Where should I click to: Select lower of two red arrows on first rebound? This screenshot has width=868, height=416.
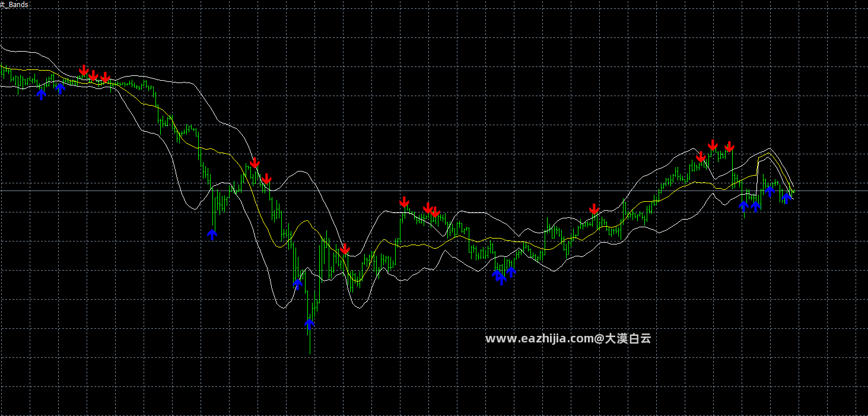(266, 178)
